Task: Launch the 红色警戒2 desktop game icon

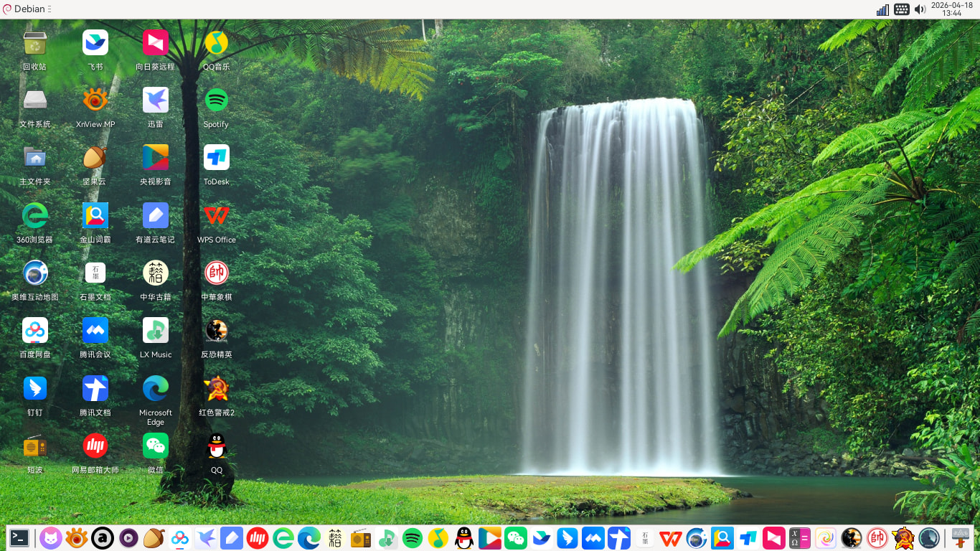Action: (x=216, y=389)
